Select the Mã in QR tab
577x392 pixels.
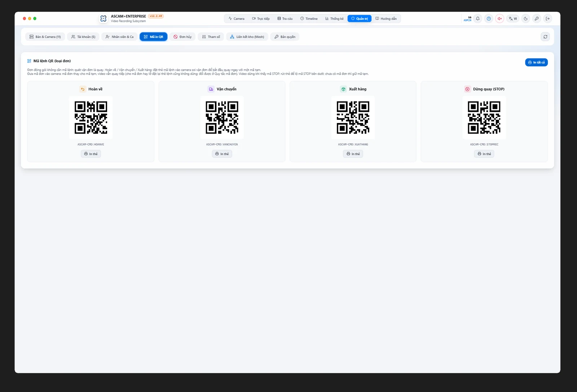click(x=154, y=37)
